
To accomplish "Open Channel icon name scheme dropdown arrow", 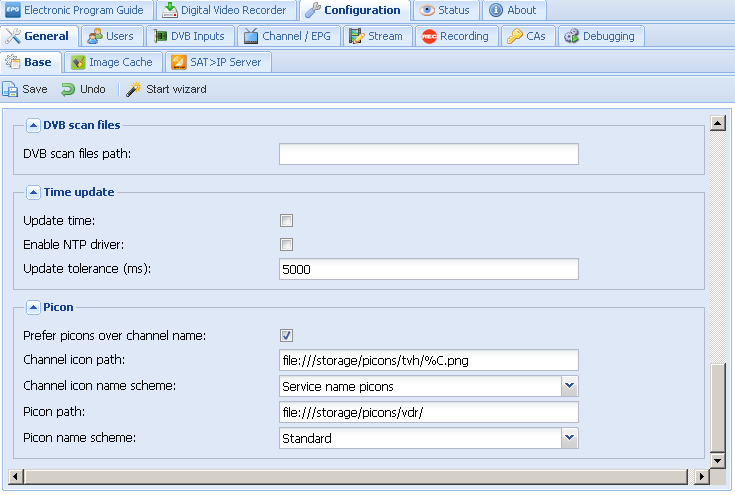I will point(570,386).
